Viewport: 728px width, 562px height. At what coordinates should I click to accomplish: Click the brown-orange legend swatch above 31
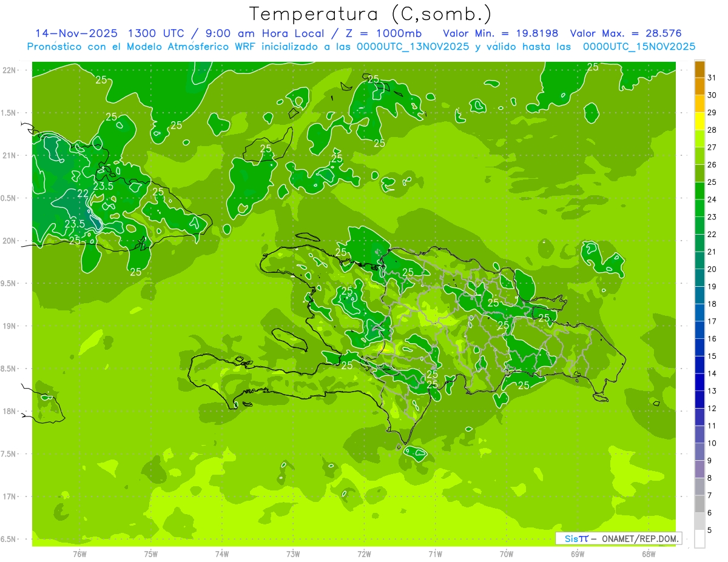[699, 69]
